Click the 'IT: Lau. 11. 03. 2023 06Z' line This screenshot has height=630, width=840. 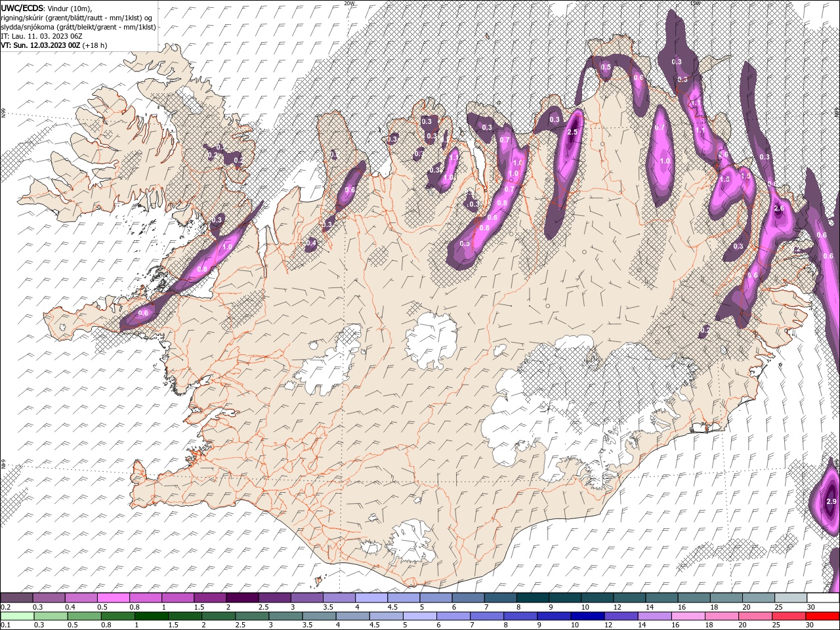click(x=41, y=36)
